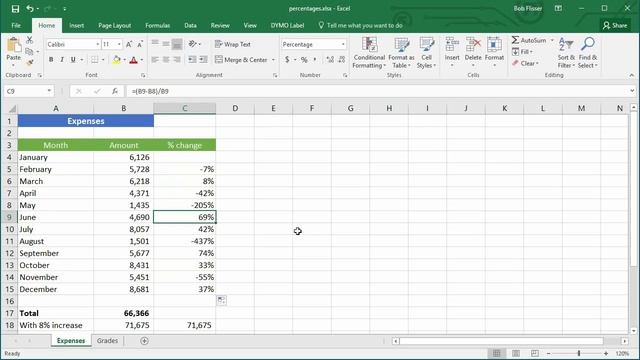Undo the last action
Image resolution: width=640 pixels, height=360 pixels.
30,9
